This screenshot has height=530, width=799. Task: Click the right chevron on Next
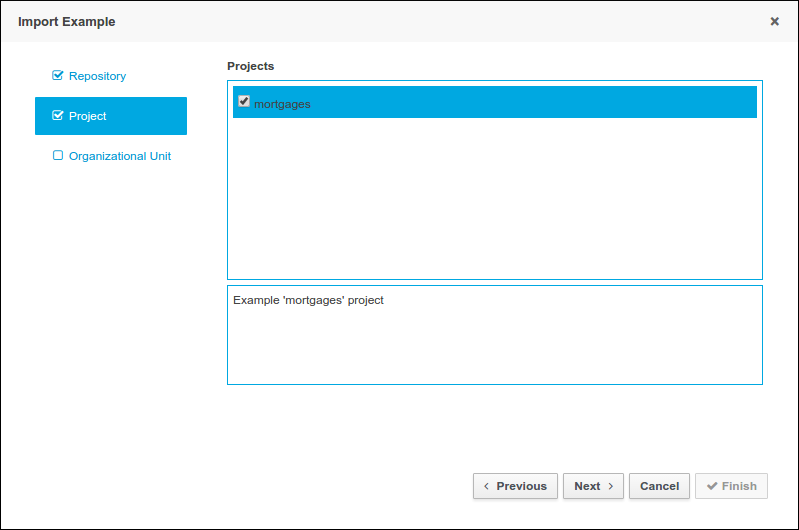[x=610, y=486]
